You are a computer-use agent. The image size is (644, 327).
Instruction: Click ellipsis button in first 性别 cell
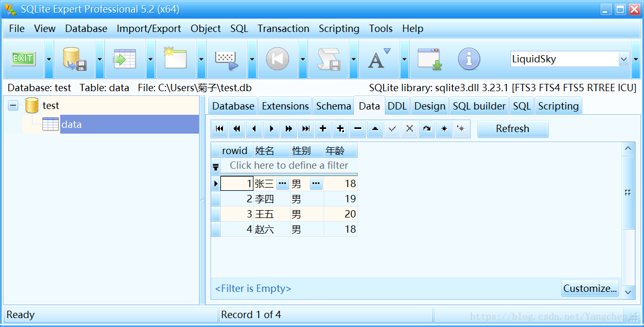(x=316, y=183)
